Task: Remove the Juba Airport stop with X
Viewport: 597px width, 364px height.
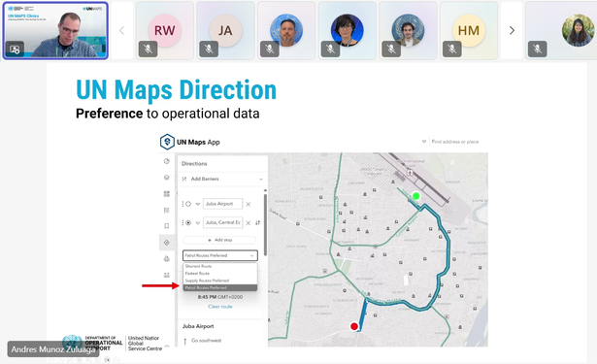Action: click(249, 205)
